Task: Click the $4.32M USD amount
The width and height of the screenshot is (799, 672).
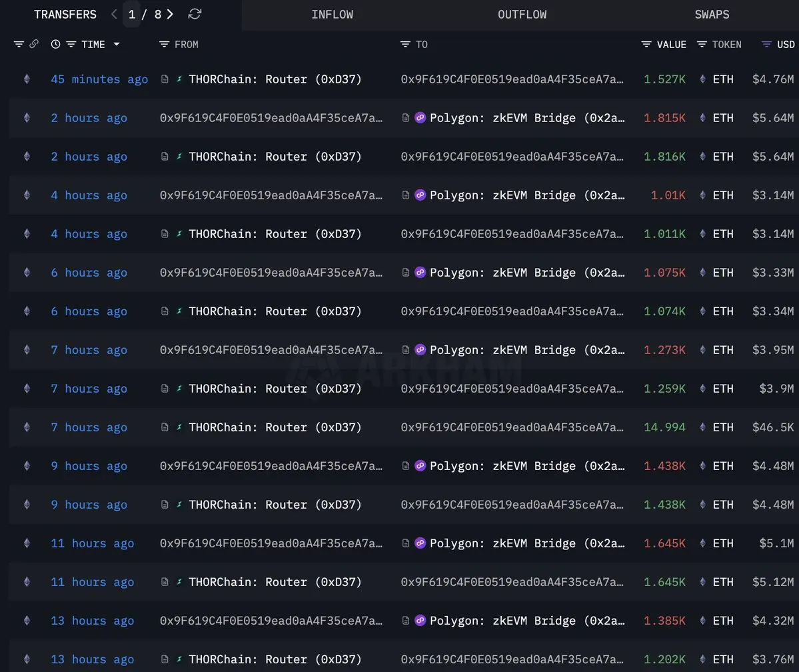Action: click(773, 621)
